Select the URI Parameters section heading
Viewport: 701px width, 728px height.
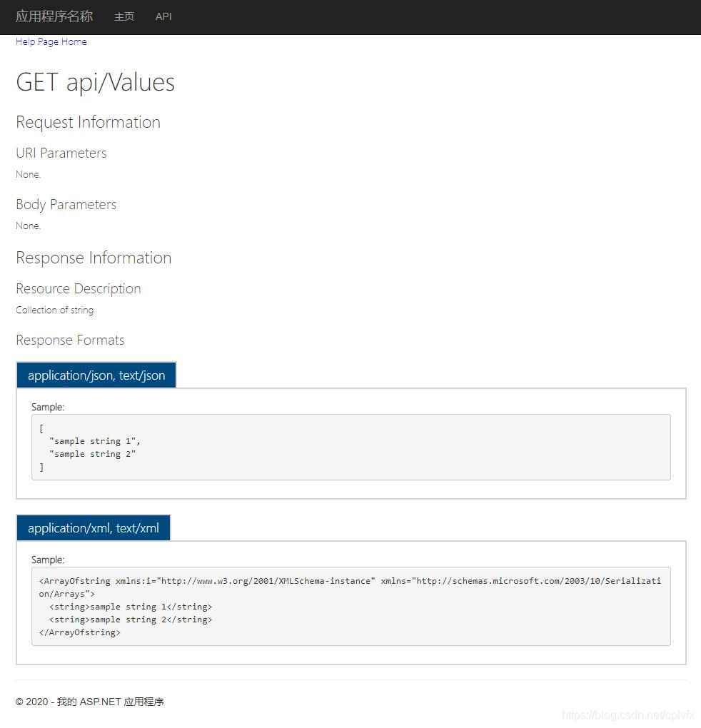pos(61,153)
